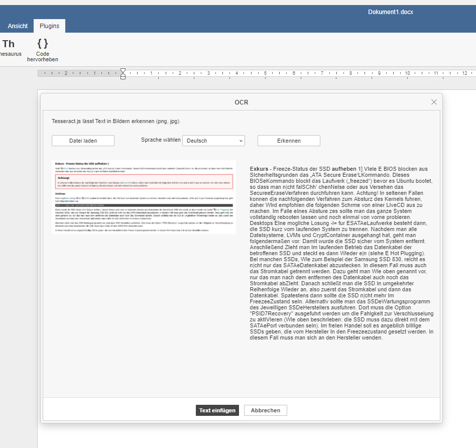Image resolution: width=476 pixels, height=448 pixels.
Task: Close the OCR dialog with the X
Action: [434, 101]
